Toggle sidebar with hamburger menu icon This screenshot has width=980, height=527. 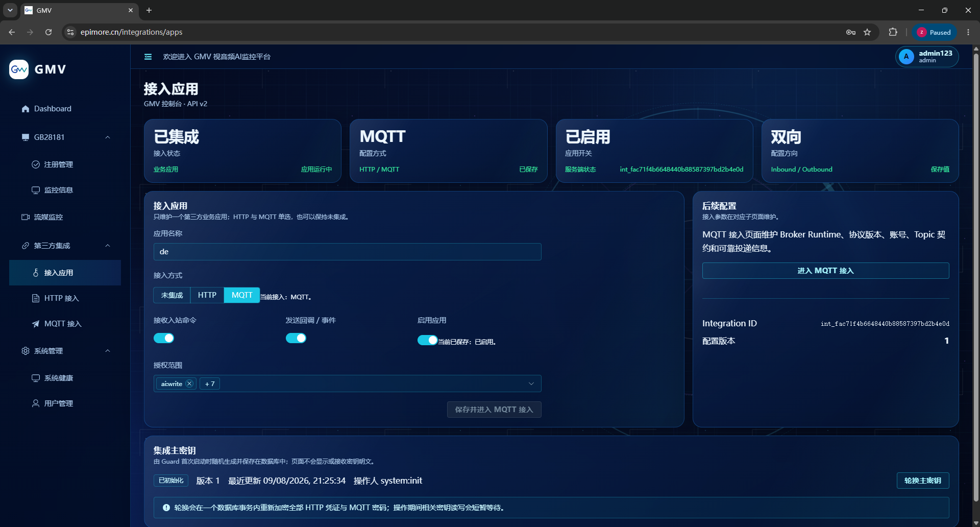coord(148,57)
